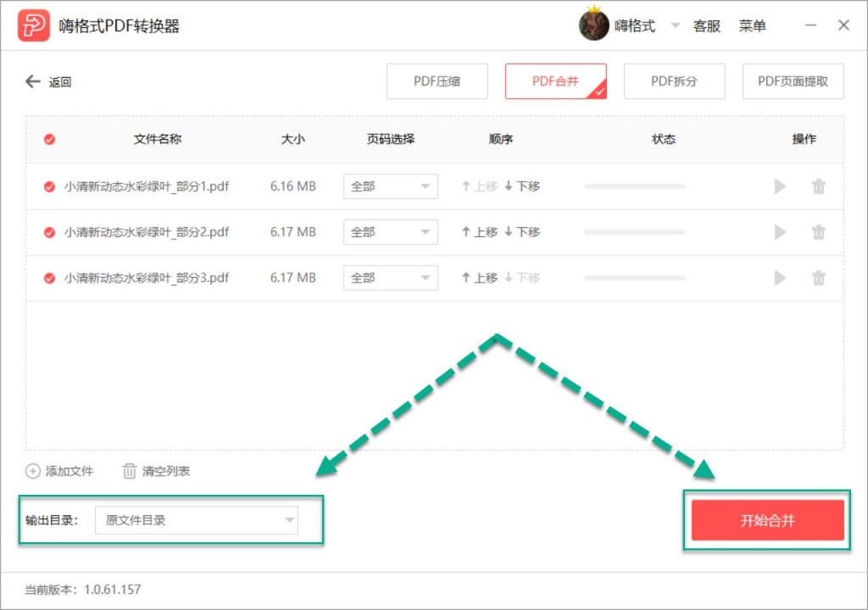Minimize the converter window
The image size is (868, 610).
coord(810,25)
